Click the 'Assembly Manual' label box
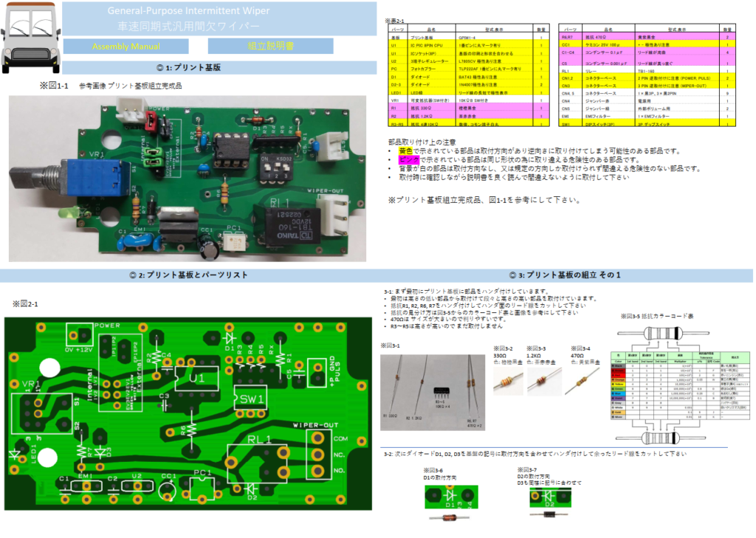This screenshot has height=538, width=756. pyautogui.click(x=126, y=46)
